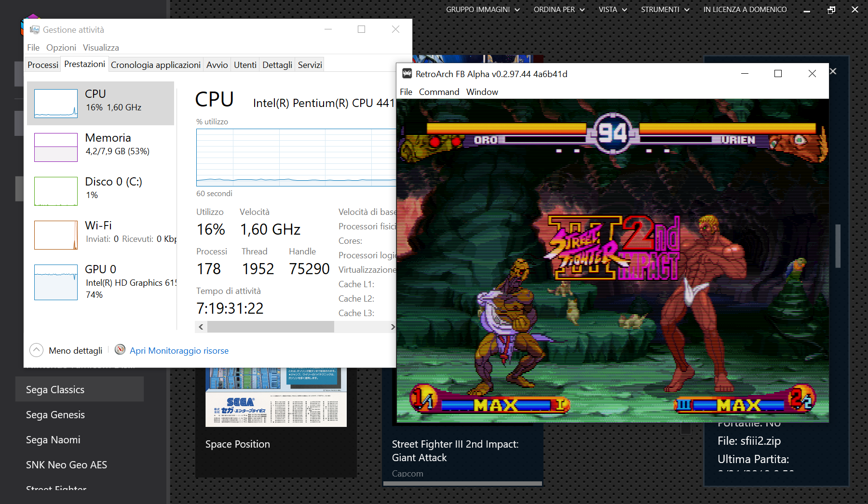The height and width of the screenshot is (504, 868).
Task: Open GRUPPO IMMAGINI dropdown in launcher
Action: tap(483, 10)
